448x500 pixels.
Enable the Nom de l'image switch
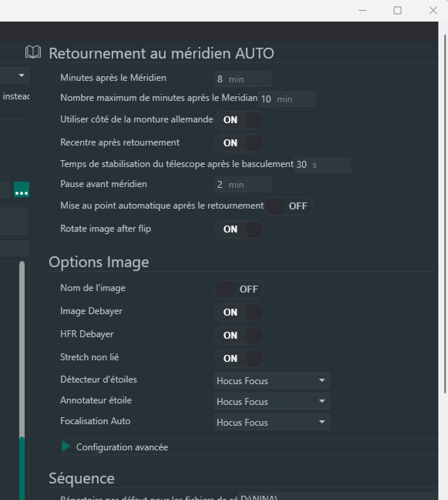pyautogui.click(x=239, y=289)
